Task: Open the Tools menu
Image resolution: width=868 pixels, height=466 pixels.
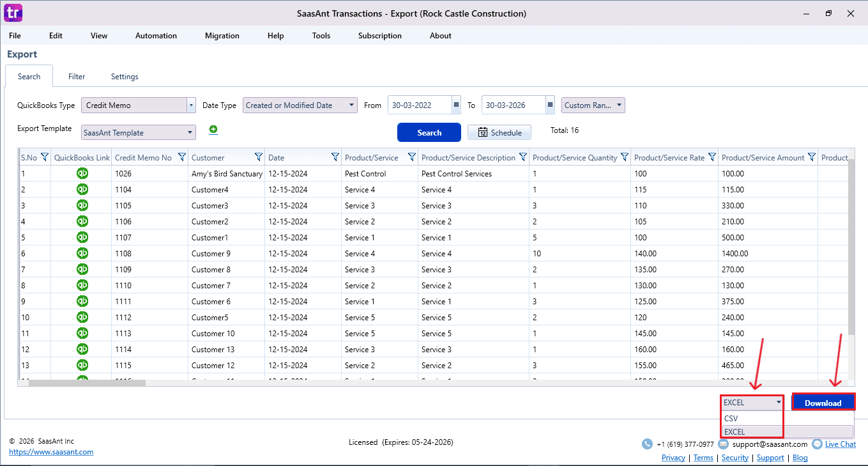Action: tap(321, 36)
